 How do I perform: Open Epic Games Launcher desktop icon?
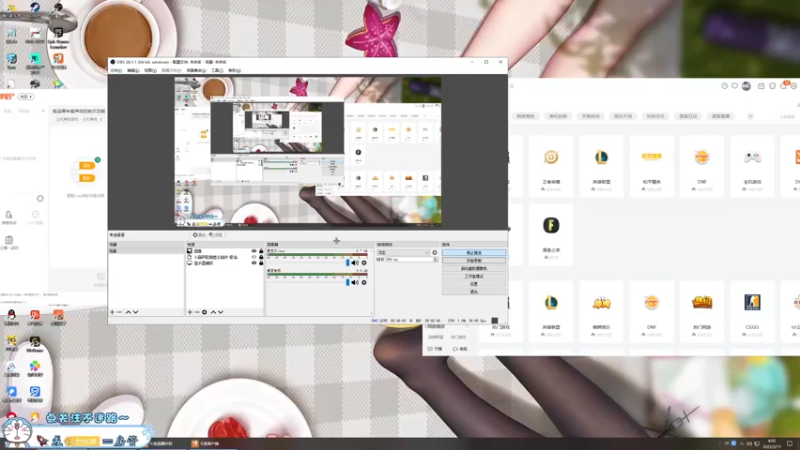58,38
